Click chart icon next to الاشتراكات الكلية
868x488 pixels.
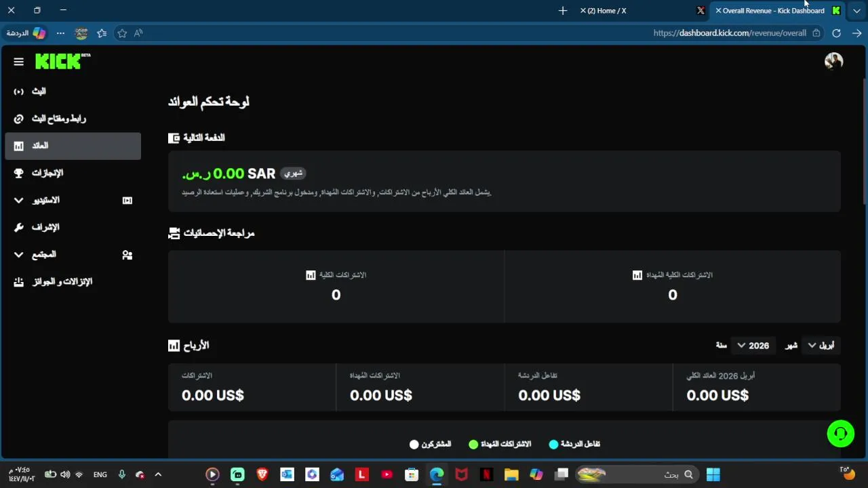coord(311,275)
